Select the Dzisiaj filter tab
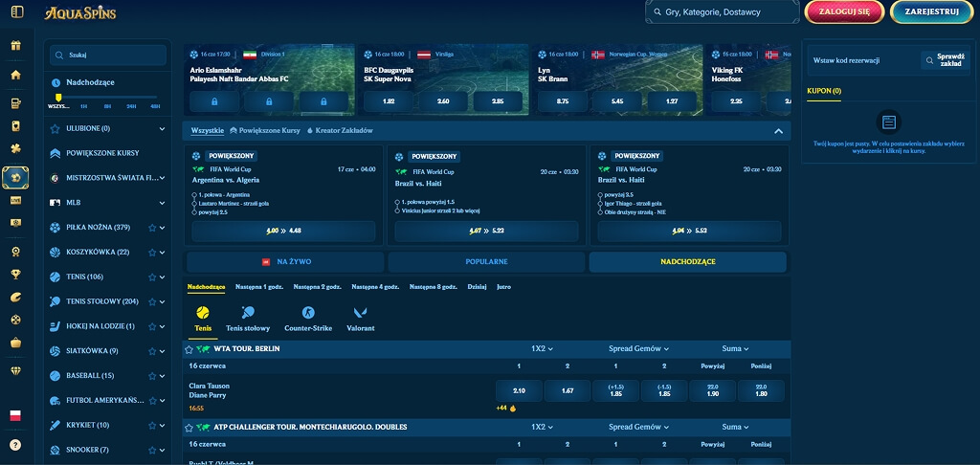The width and height of the screenshot is (980, 465). (x=477, y=287)
